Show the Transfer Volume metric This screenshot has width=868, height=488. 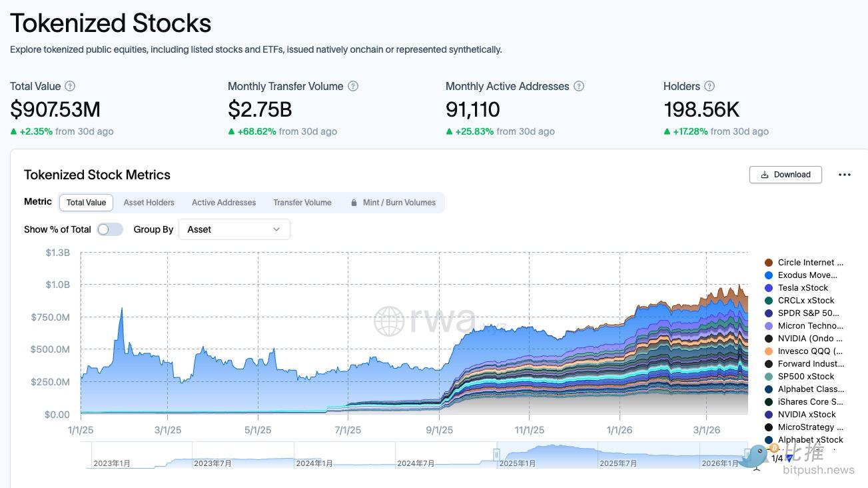click(x=302, y=203)
